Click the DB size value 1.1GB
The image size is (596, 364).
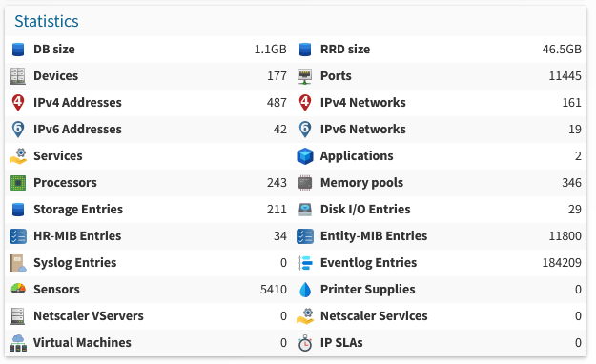pyautogui.click(x=270, y=50)
